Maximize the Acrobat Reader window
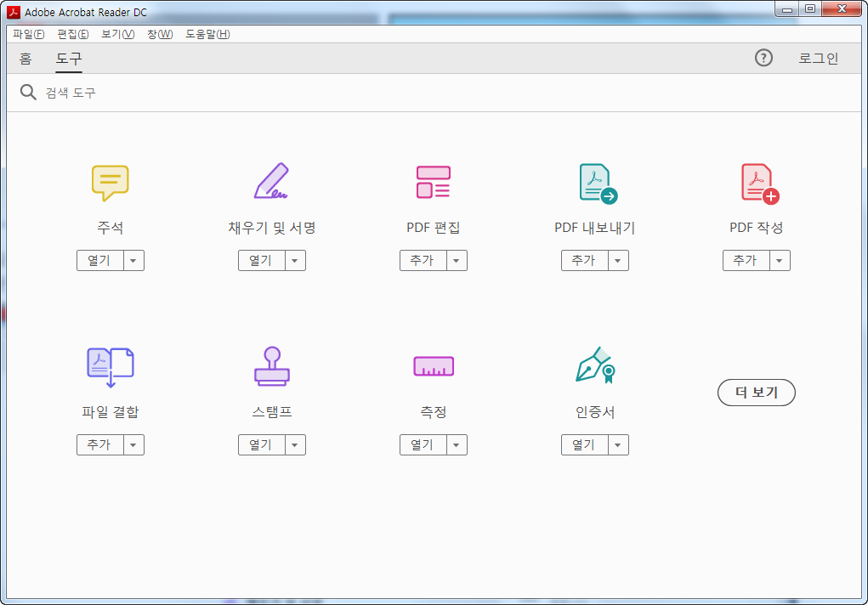 (810, 9)
